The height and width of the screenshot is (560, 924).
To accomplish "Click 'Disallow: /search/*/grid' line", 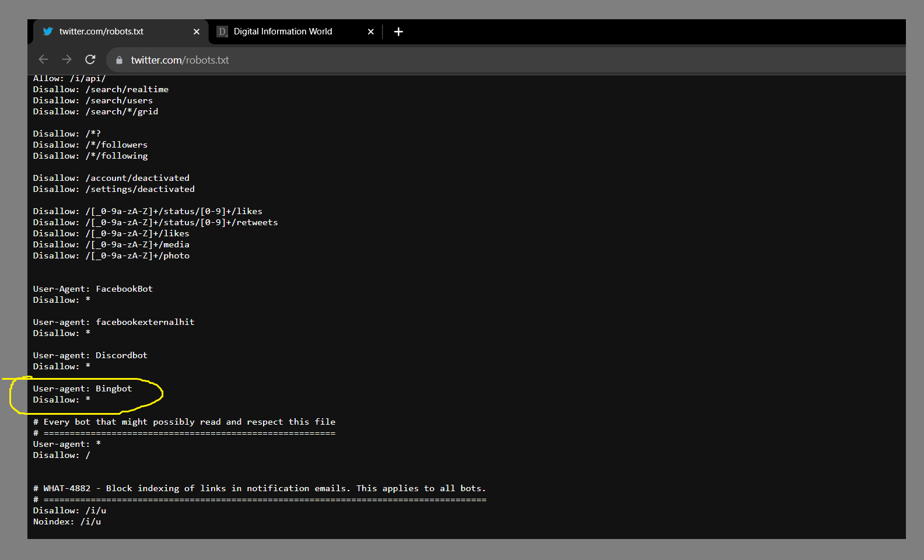I will 96,111.
